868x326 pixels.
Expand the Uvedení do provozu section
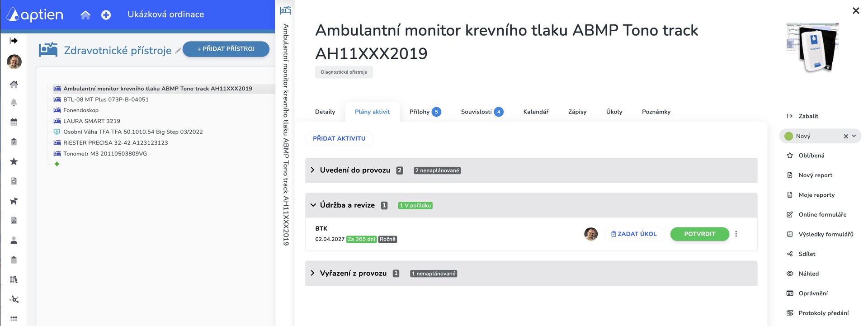[x=313, y=170]
